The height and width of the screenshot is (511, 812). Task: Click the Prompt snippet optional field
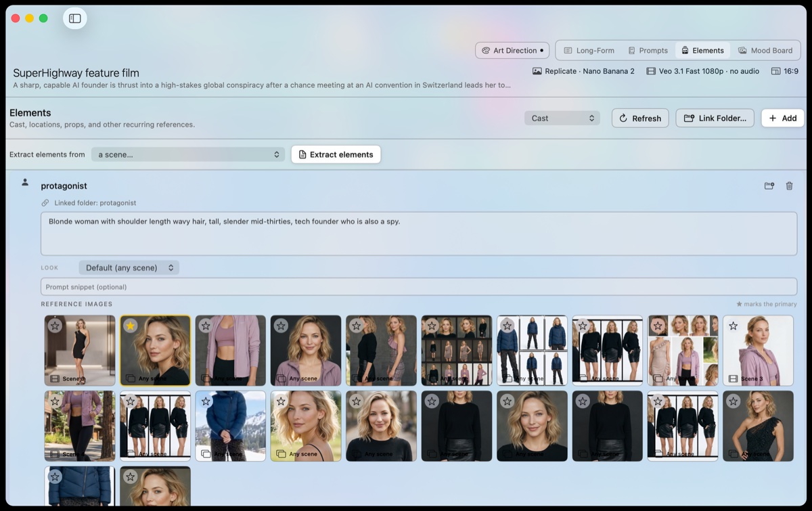click(419, 287)
